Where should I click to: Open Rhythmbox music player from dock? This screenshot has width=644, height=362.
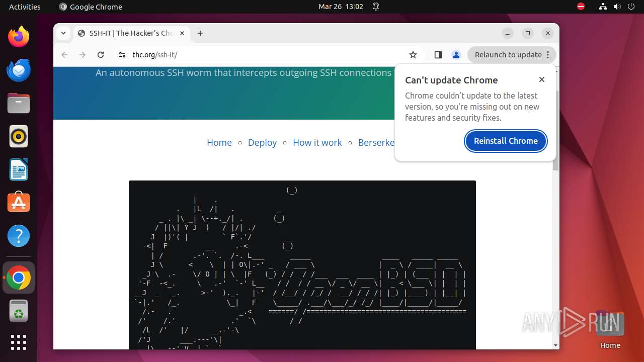click(x=19, y=136)
